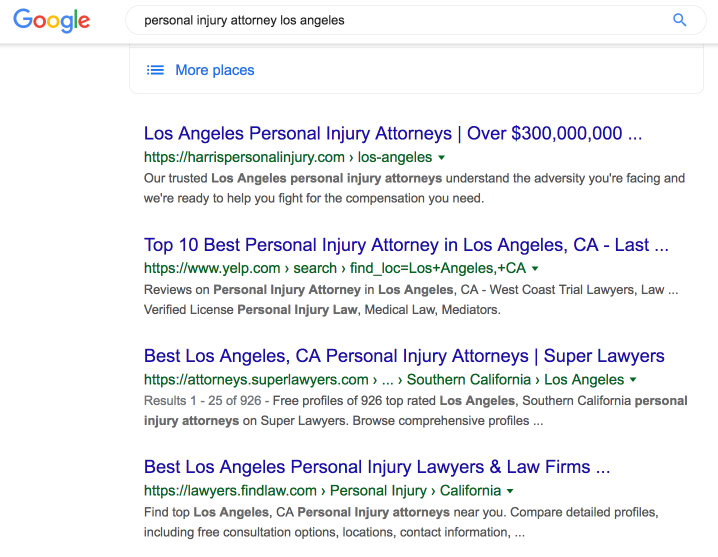This screenshot has width=718, height=557.
Task: Expand dropdown arrow beside superlawyers.com URL
Action: point(633,380)
